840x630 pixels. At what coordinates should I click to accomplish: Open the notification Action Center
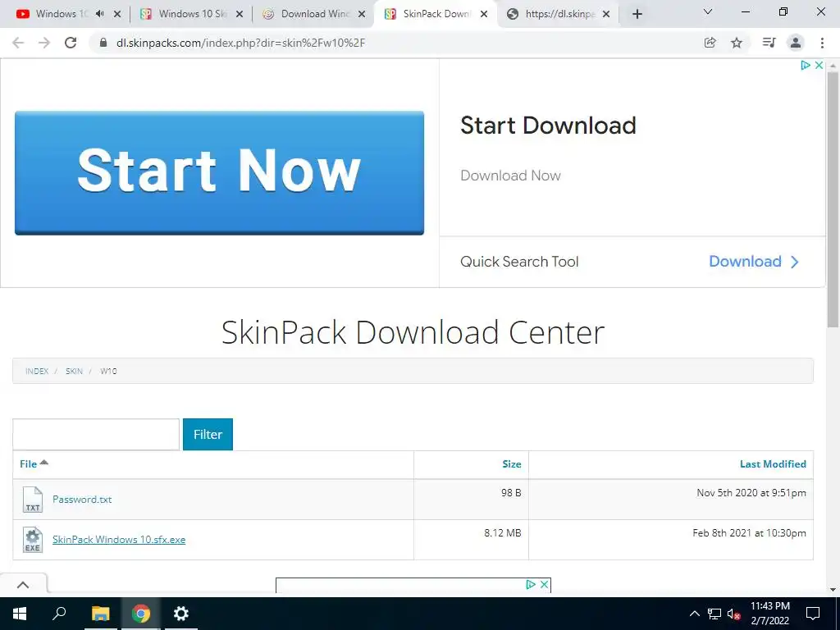click(x=813, y=614)
